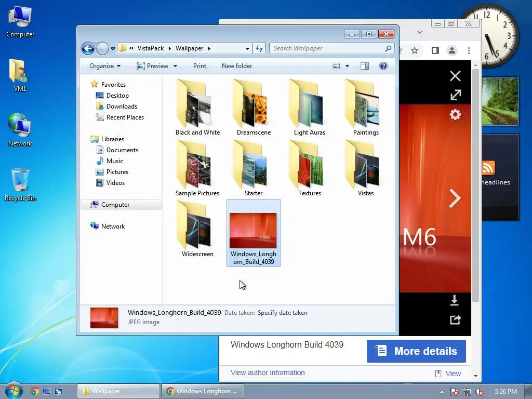Open Chrome three-dot menu
The height and width of the screenshot is (399, 532).
(x=469, y=50)
